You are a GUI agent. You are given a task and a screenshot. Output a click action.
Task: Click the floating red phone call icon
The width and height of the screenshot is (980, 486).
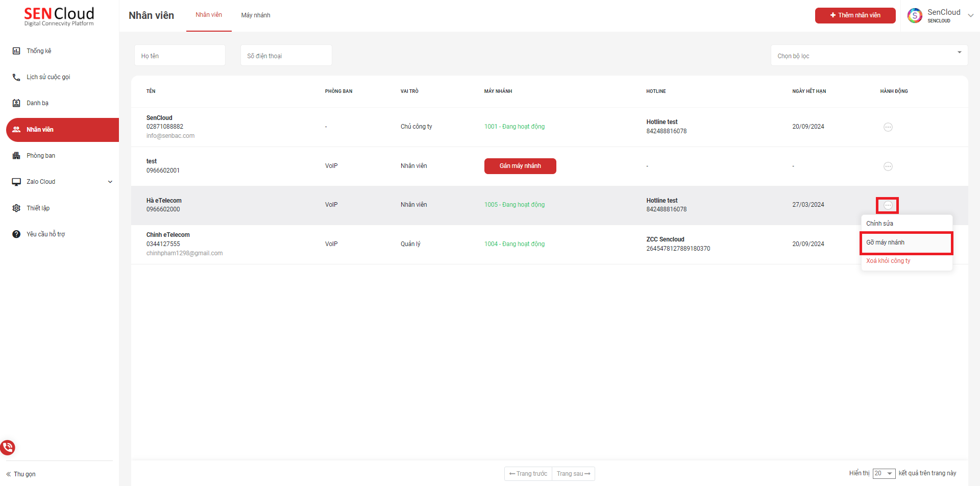[8, 448]
